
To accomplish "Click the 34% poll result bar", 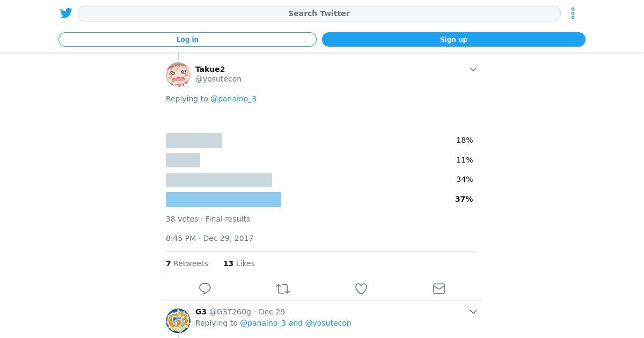I will [x=219, y=180].
